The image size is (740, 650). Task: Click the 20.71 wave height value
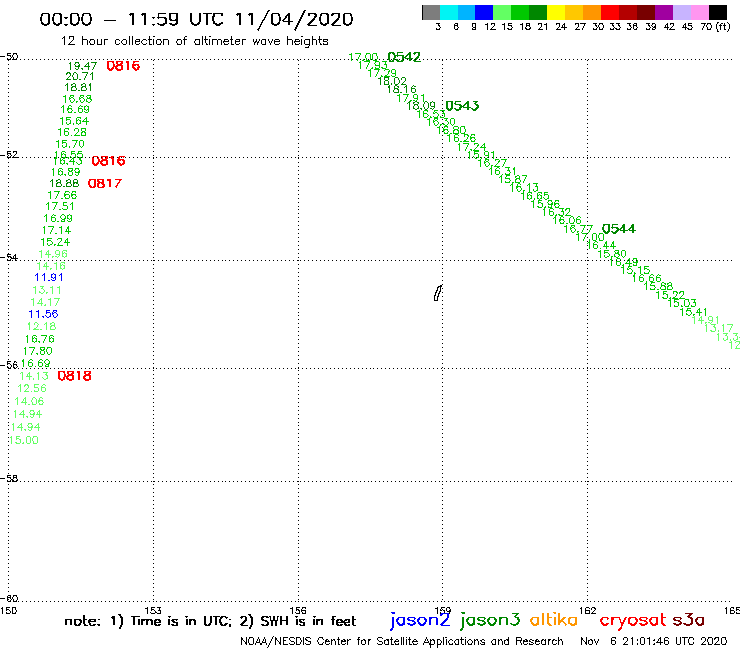80,76
